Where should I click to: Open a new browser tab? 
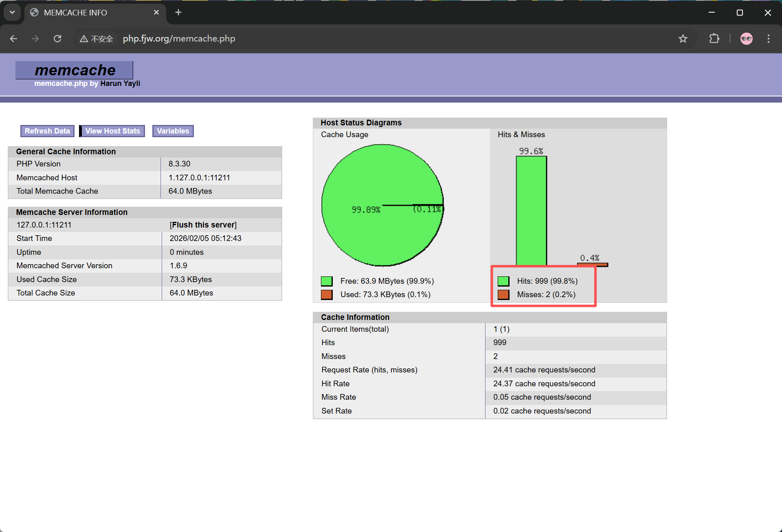coord(178,12)
